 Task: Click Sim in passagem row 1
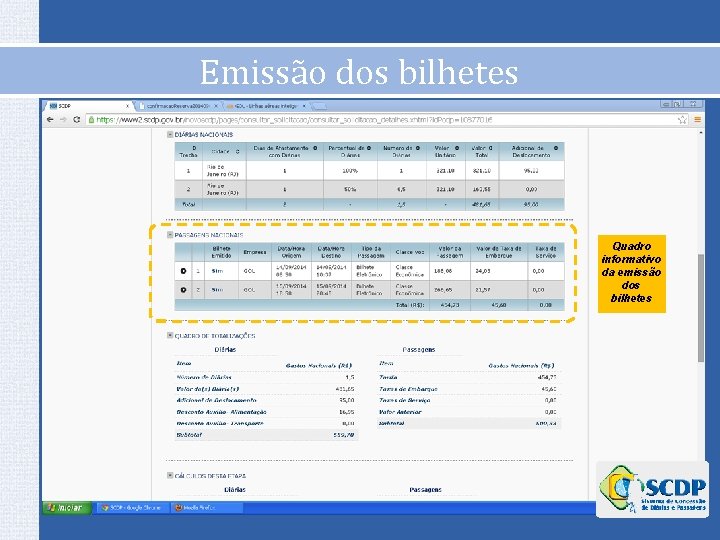[x=217, y=271]
